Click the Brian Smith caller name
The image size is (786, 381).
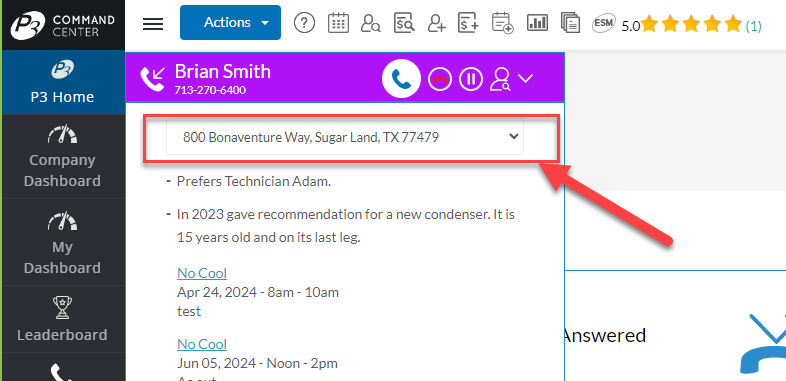[223, 72]
